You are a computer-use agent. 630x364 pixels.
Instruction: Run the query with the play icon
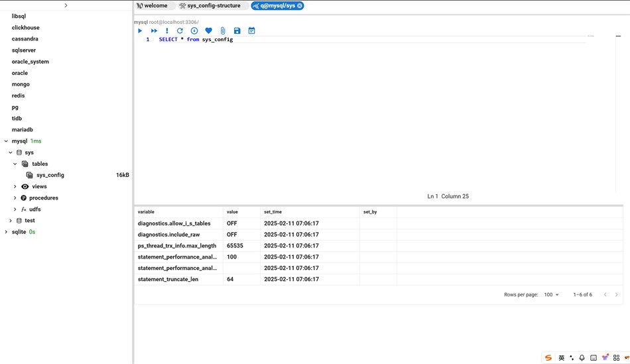(x=140, y=30)
